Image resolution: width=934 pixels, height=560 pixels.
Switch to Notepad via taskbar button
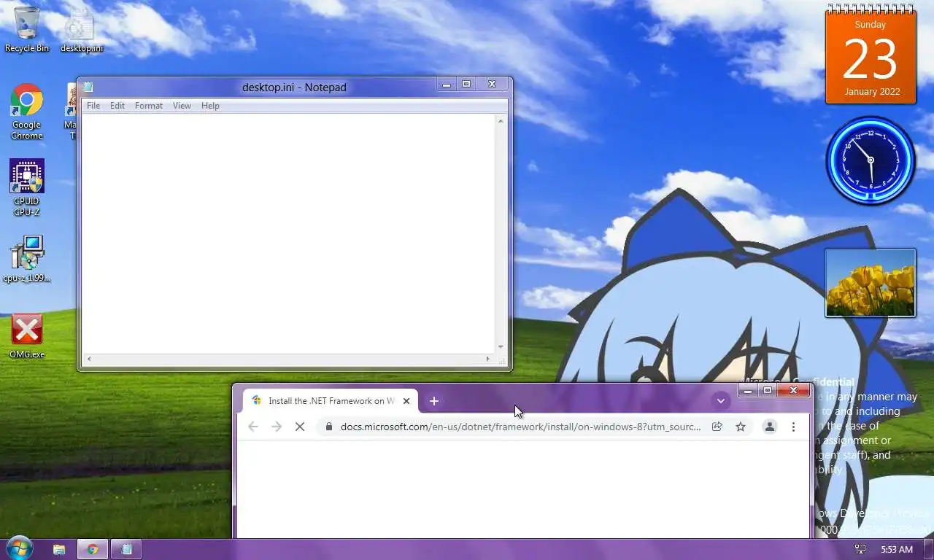[x=126, y=549]
